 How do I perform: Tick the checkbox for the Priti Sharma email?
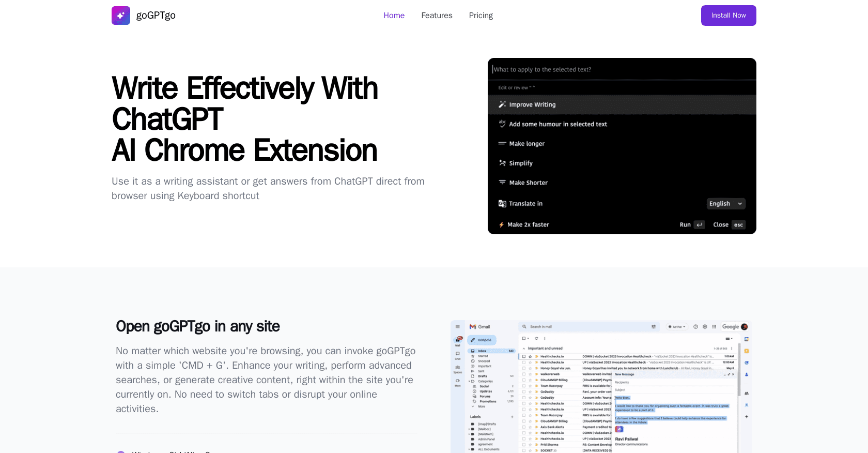pos(524,445)
